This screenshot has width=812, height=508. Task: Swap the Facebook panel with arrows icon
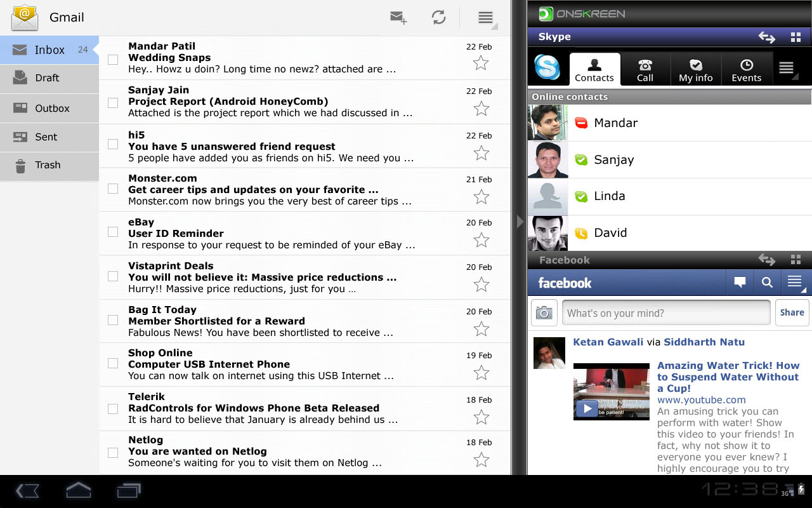click(767, 260)
